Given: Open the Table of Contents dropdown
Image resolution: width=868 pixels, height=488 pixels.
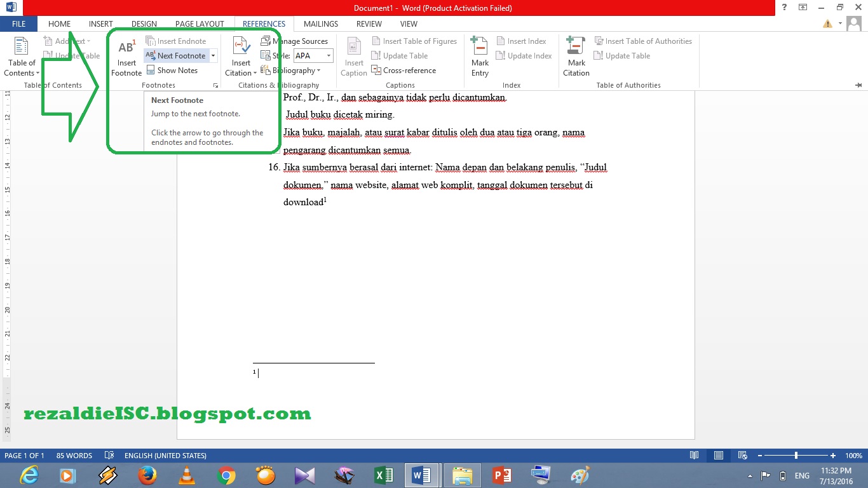Looking at the screenshot, I should click(x=22, y=57).
